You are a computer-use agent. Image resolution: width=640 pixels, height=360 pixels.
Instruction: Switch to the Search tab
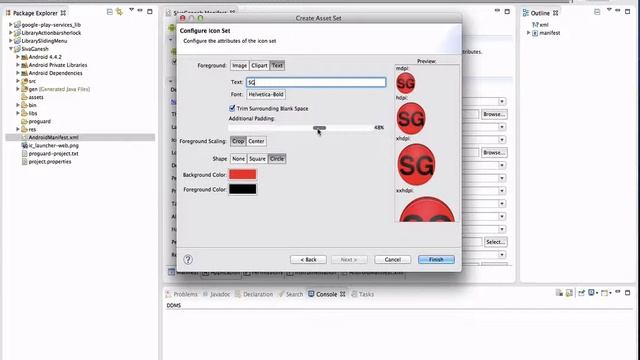pyautogui.click(x=291, y=294)
